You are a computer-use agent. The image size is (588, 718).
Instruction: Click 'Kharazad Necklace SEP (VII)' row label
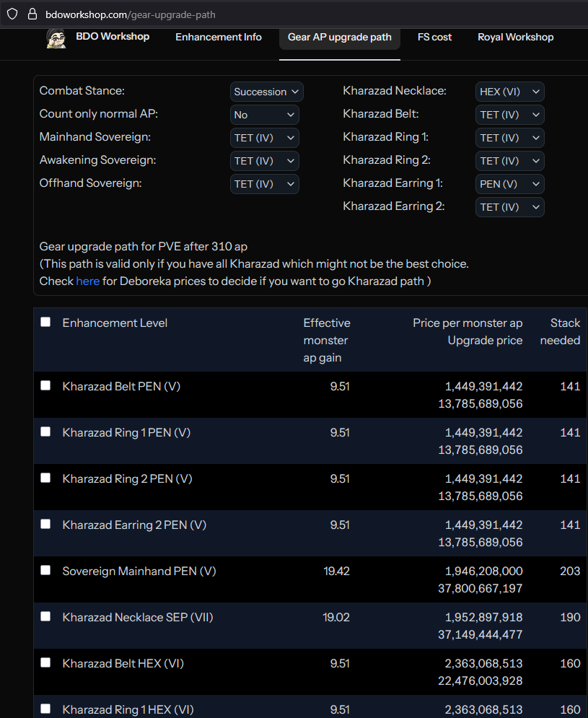pos(138,618)
